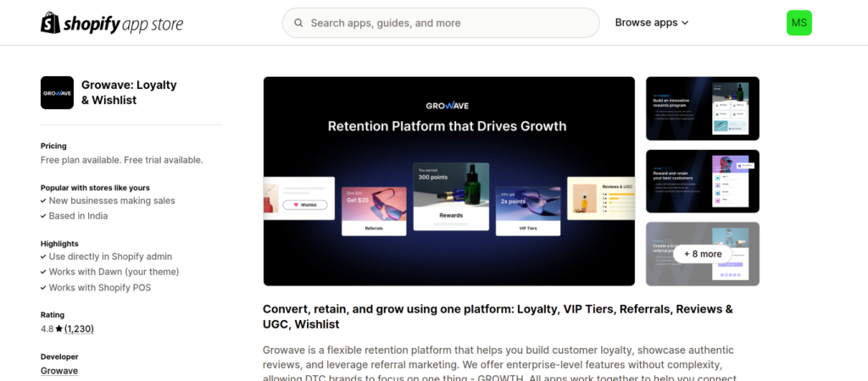
Task: Click 'Works with Shopify POS' text
Action: pyautogui.click(x=100, y=288)
